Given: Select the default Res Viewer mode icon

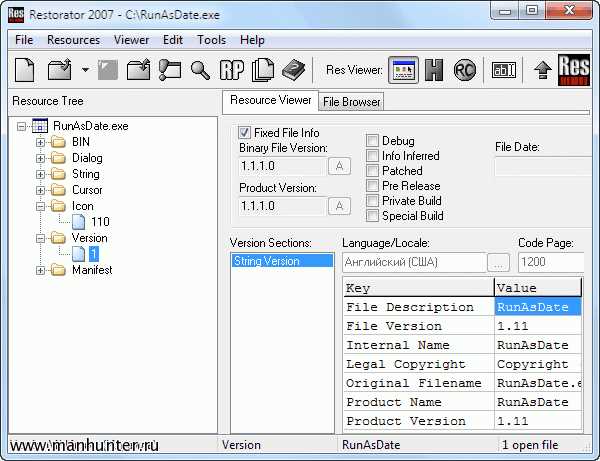Looking at the screenshot, I should coord(403,70).
